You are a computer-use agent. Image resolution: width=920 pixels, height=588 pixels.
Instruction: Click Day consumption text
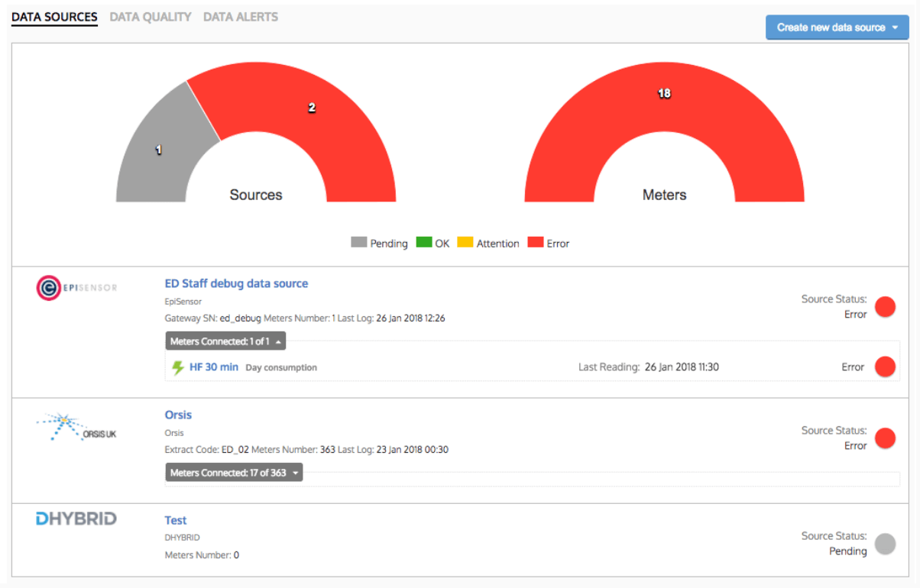[x=281, y=367]
